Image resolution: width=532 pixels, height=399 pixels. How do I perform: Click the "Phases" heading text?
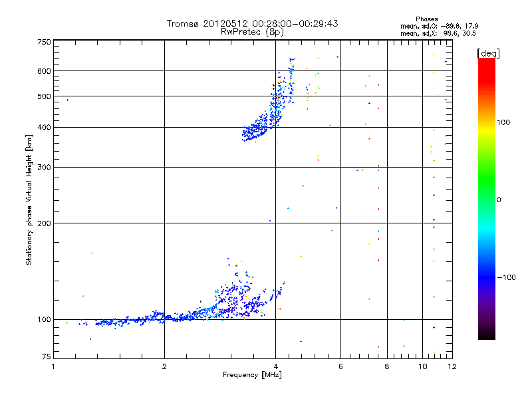click(427, 19)
